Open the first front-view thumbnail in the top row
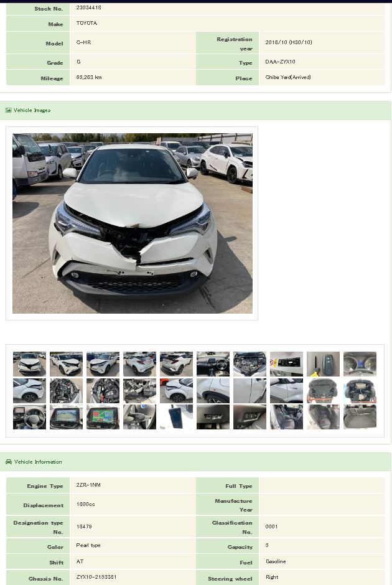Viewport: 392px width, 585px height. tap(29, 364)
